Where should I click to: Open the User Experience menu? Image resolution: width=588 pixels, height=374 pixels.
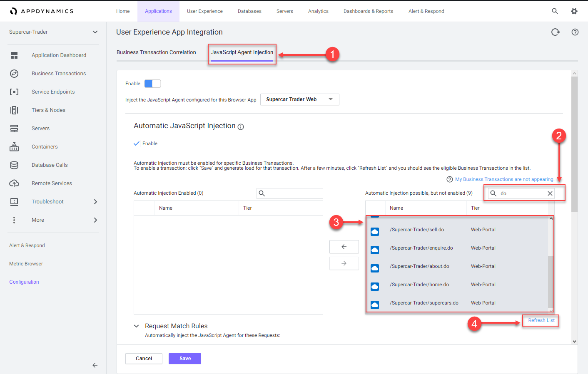(205, 11)
